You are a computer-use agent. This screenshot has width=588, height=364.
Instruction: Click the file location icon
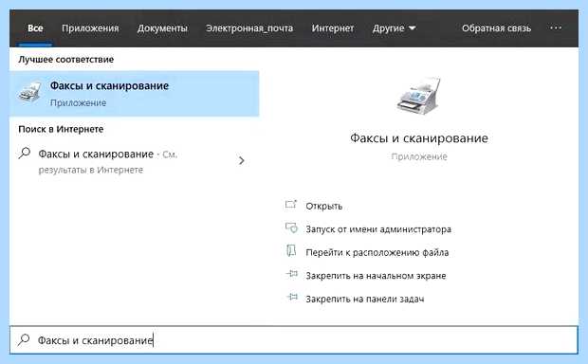291,250
